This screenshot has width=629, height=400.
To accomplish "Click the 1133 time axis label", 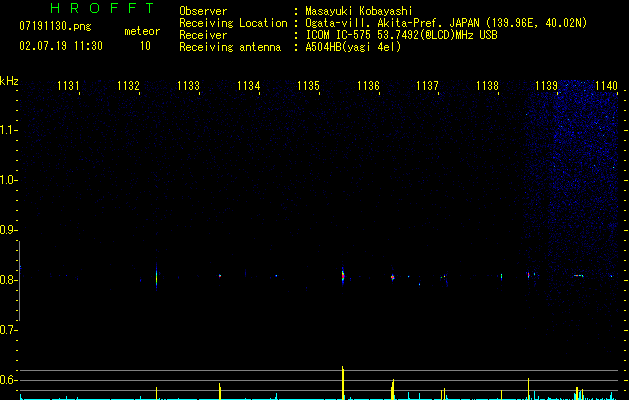I will point(188,86).
